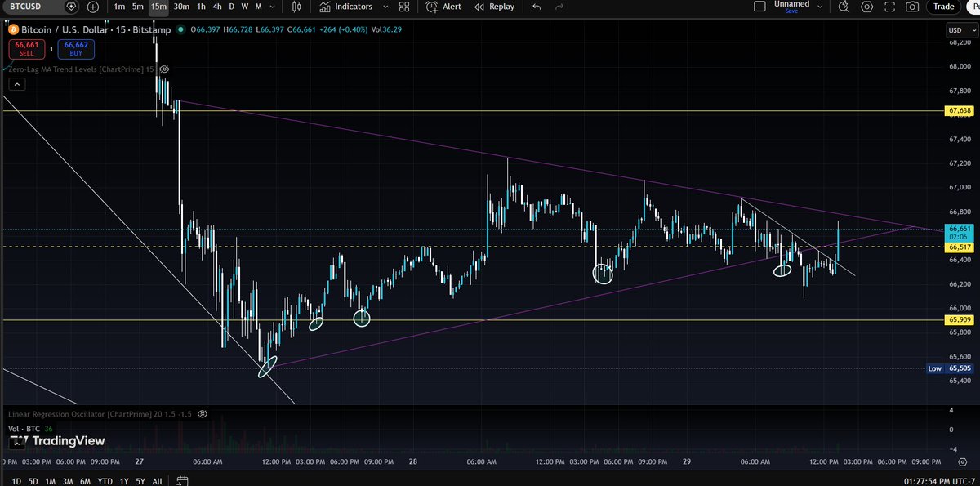The height and width of the screenshot is (486, 980).
Task: Set the date range to All
Action: tap(157, 481)
